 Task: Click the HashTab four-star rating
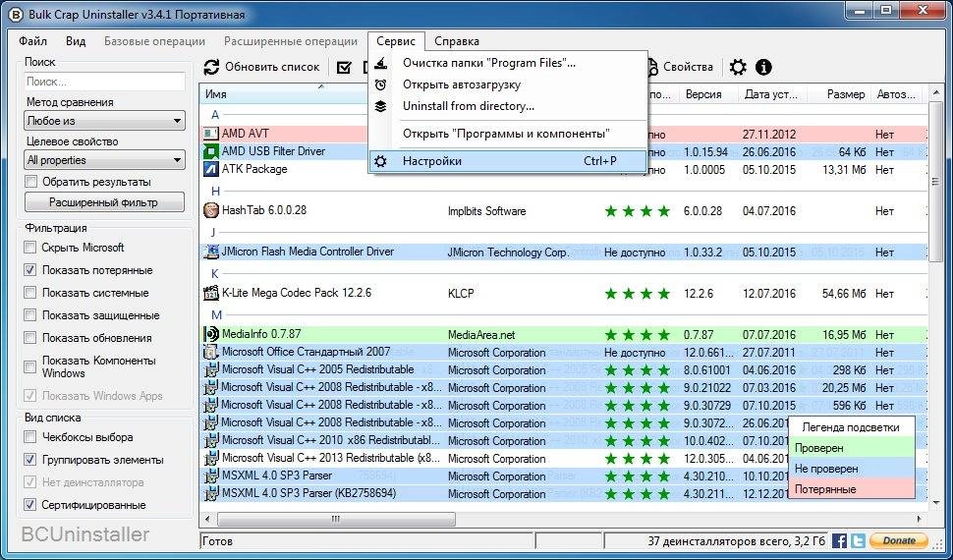click(x=637, y=211)
